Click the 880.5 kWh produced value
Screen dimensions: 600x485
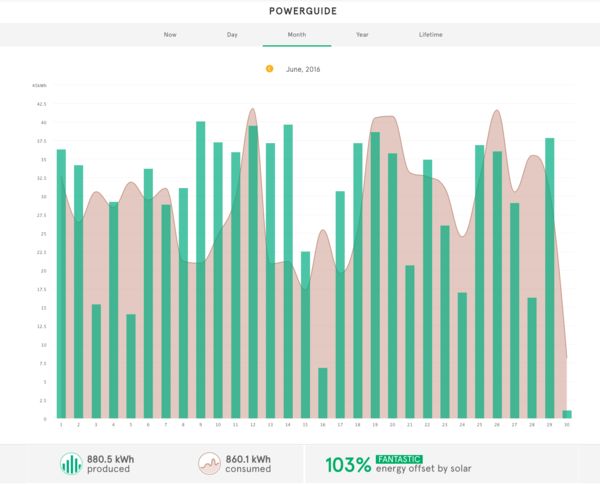110,459
